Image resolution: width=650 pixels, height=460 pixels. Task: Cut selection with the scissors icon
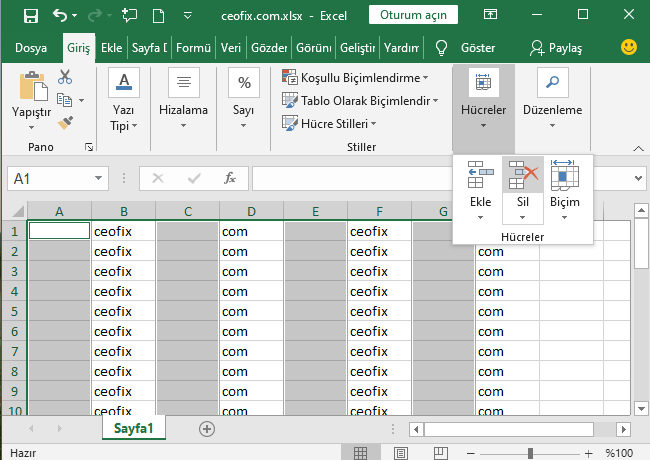pyautogui.click(x=65, y=77)
